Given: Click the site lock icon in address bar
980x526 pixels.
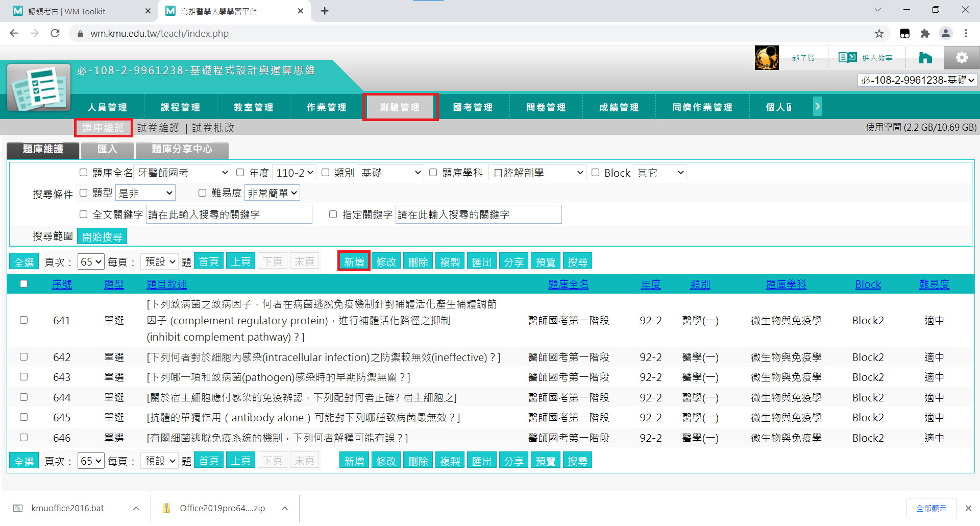Looking at the screenshot, I should (x=80, y=34).
